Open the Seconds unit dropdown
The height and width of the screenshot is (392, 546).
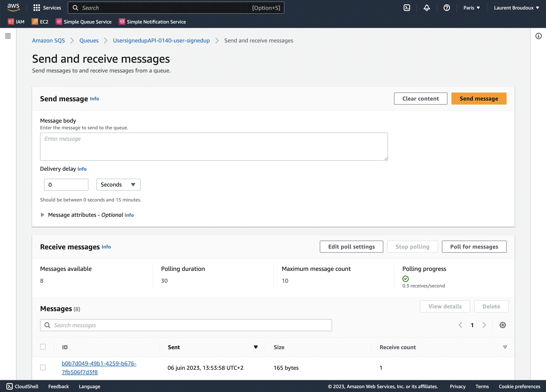click(118, 185)
